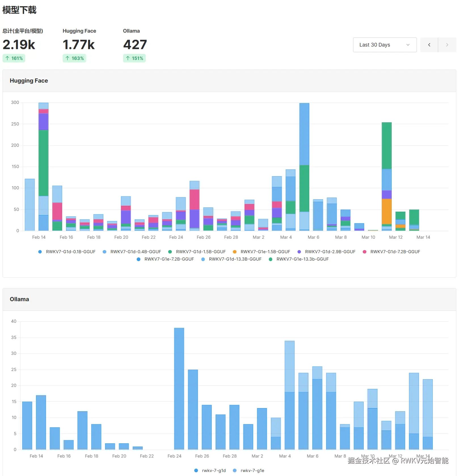This screenshot has width=460, height=476.
Task: Toggle RWKV7-G1e-13.3b-GGUF legend series
Action: pos(299,259)
